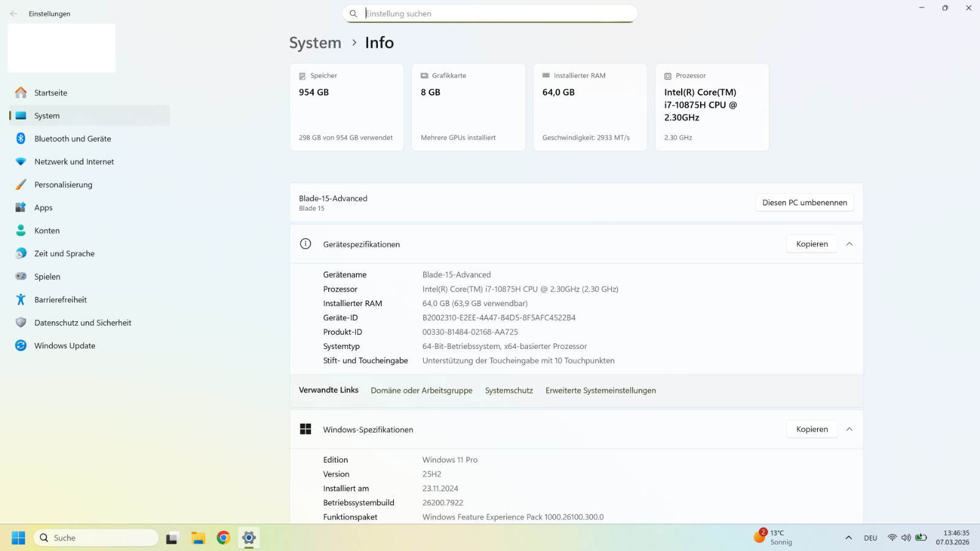
Task: Click the Barrierefreiheit accessibility icon
Action: 21,299
